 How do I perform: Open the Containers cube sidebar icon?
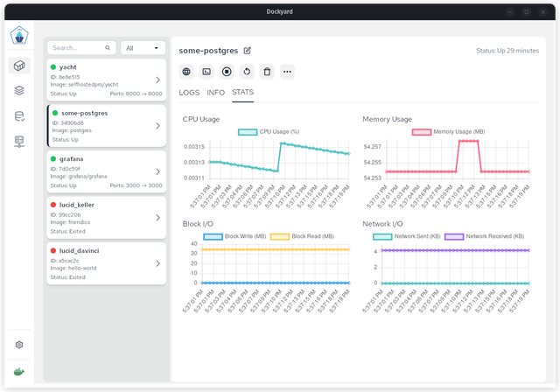point(19,66)
